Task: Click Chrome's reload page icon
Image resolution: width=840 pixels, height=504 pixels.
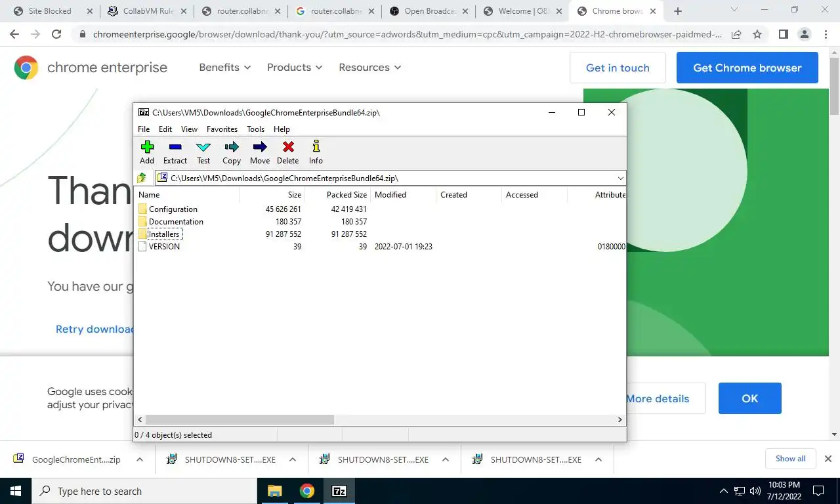Action: pyautogui.click(x=56, y=35)
